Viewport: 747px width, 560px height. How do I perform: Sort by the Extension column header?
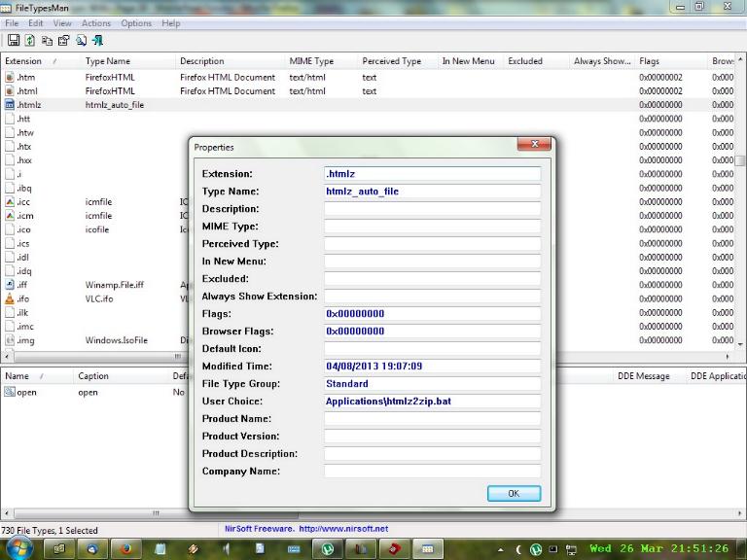point(41,61)
